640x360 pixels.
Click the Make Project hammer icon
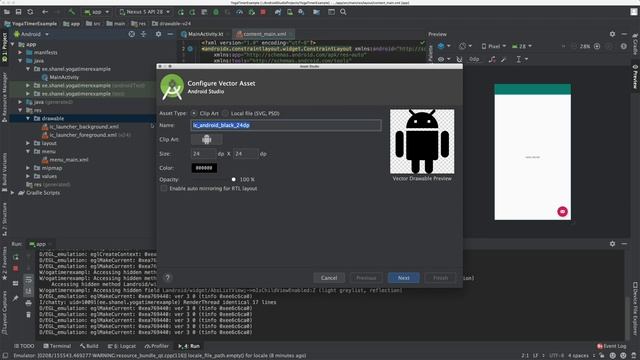click(x=72, y=12)
